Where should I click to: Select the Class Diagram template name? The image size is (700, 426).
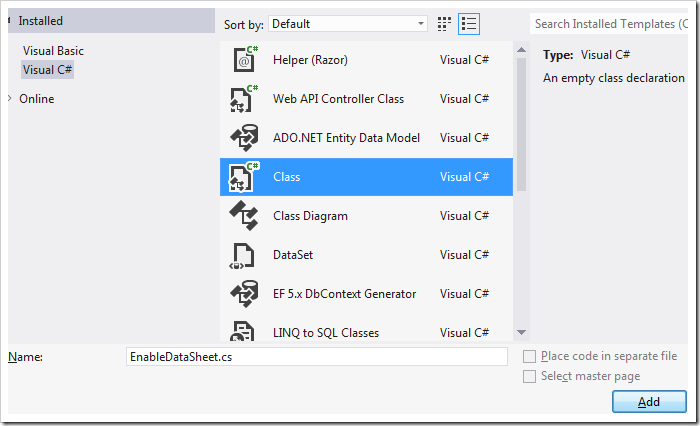tap(310, 216)
